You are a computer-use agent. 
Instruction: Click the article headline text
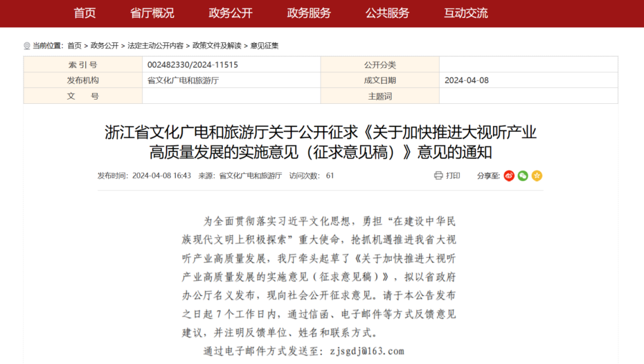click(321, 142)
